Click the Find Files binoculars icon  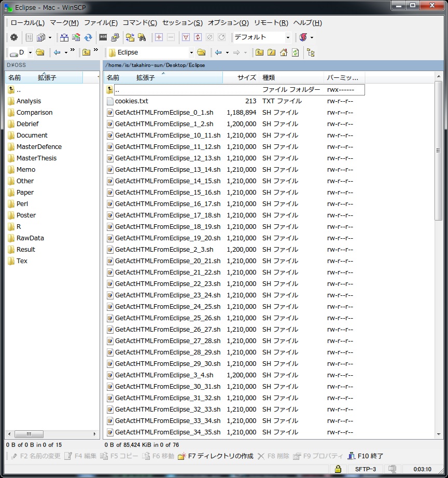pyautogui.click(x=142, y=37)
